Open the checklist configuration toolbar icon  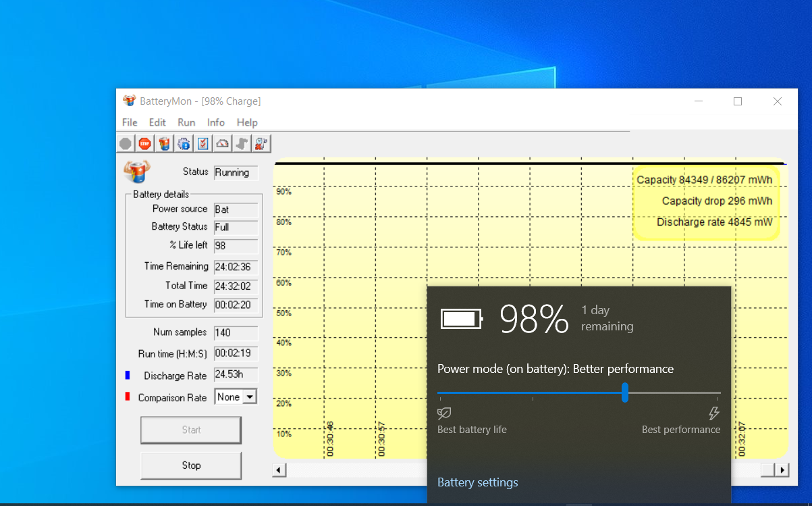tap(202, 143)
